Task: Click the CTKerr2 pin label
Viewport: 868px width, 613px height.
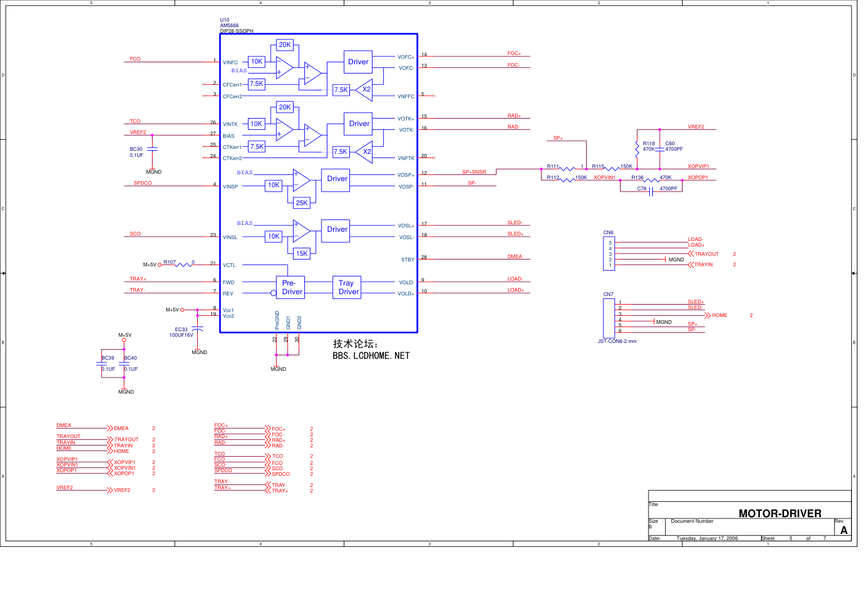Action: [232, 158]
